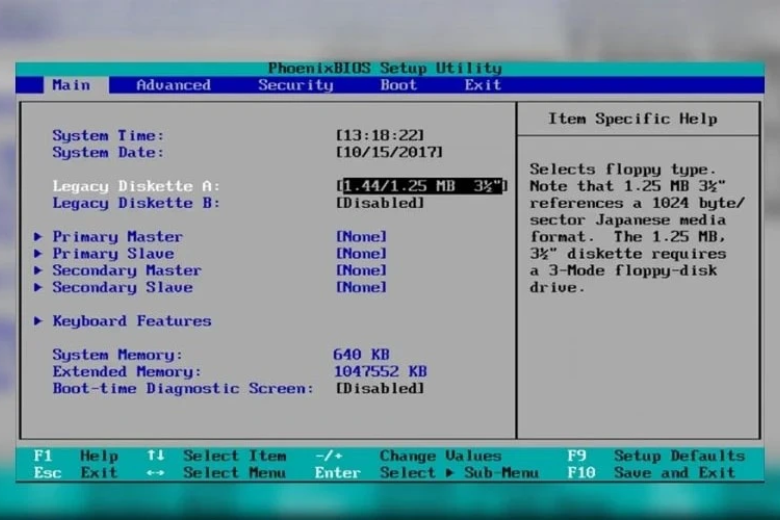Screen dimensions: 780x520
Task: Expand Keyboard Features arrow
Action: (x=38, y=321)
